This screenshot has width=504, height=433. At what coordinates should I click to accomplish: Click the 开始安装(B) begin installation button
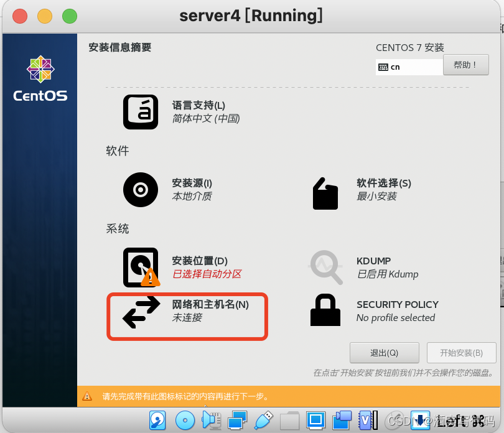[461, 353]
